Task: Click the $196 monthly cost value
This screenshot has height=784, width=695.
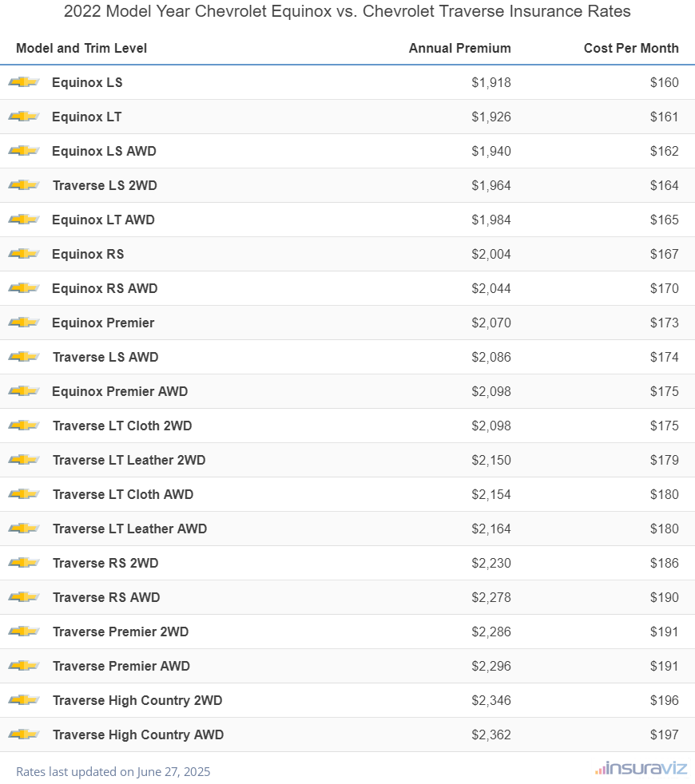Action: coord(665,700)
